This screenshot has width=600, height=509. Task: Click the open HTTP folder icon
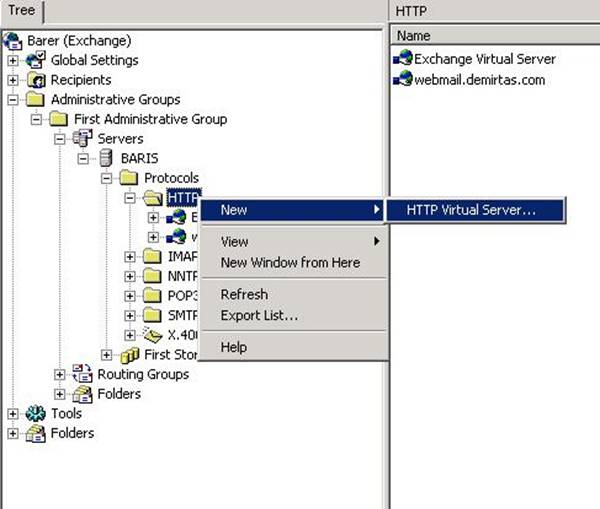click(x=153, y=198)
